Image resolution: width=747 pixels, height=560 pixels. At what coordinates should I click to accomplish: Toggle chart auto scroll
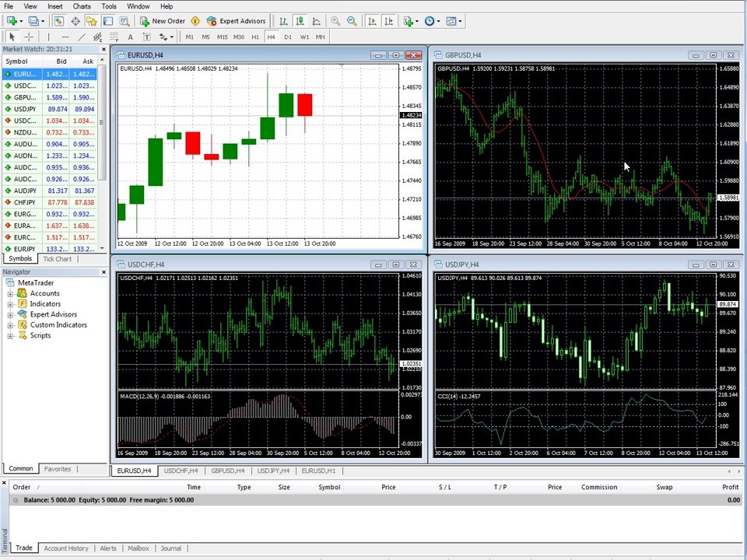click(373, 21)
